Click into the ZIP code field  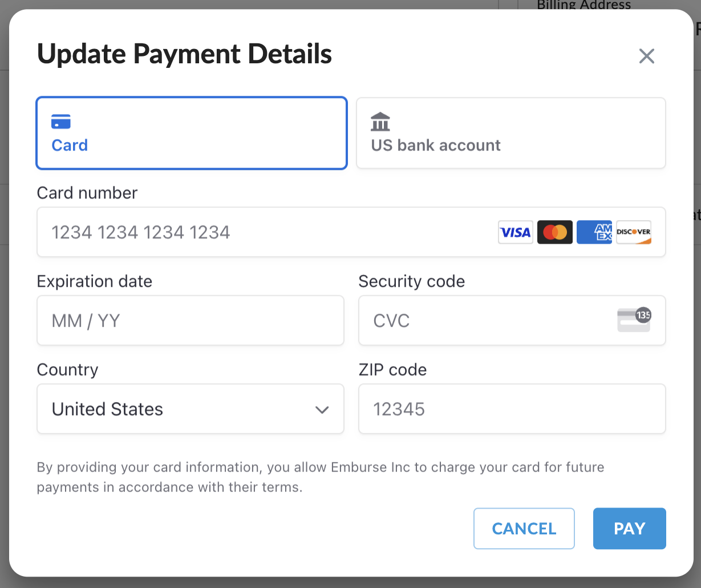(x=512, y=409)
